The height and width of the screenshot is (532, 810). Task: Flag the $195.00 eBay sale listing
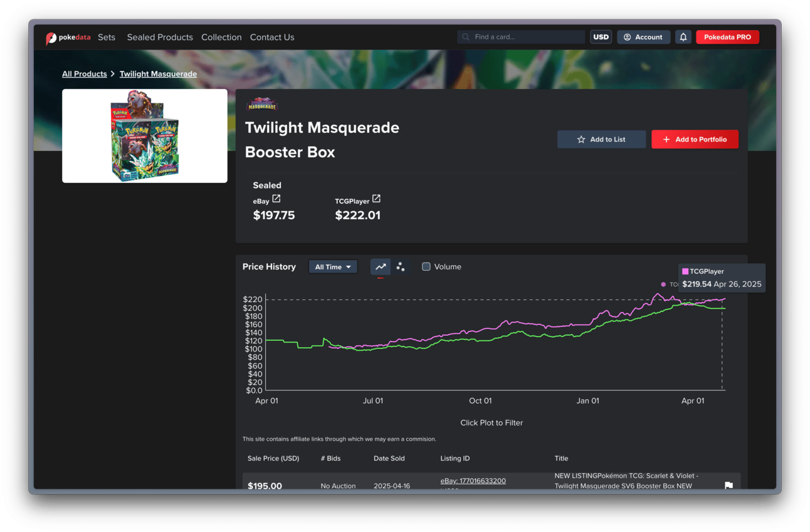click(728, 486)
